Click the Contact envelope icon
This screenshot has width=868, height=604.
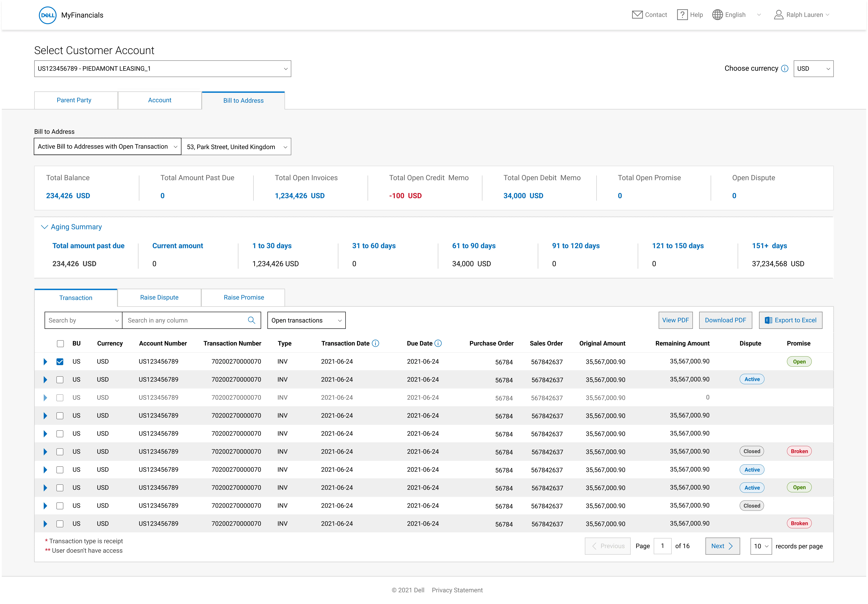click(x=637, y=15)
